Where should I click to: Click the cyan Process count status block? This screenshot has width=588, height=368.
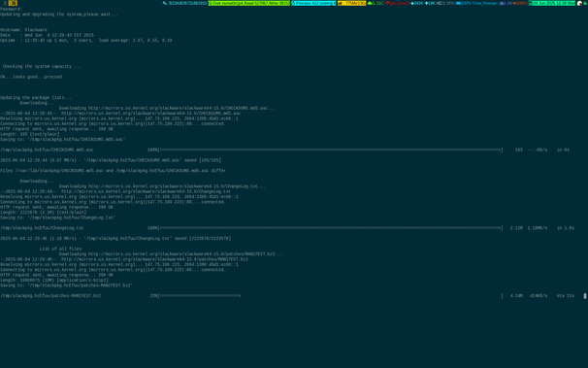click(313, 3)
